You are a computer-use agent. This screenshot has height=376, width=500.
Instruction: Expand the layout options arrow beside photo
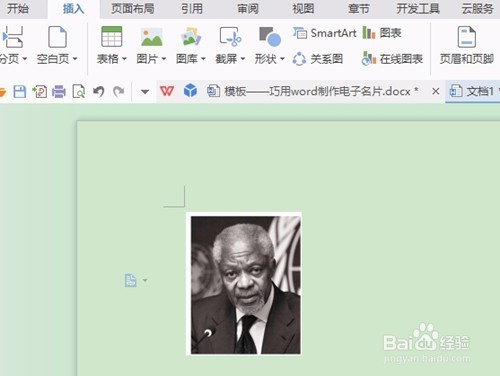pyautogui.click(x=145, y=280)
